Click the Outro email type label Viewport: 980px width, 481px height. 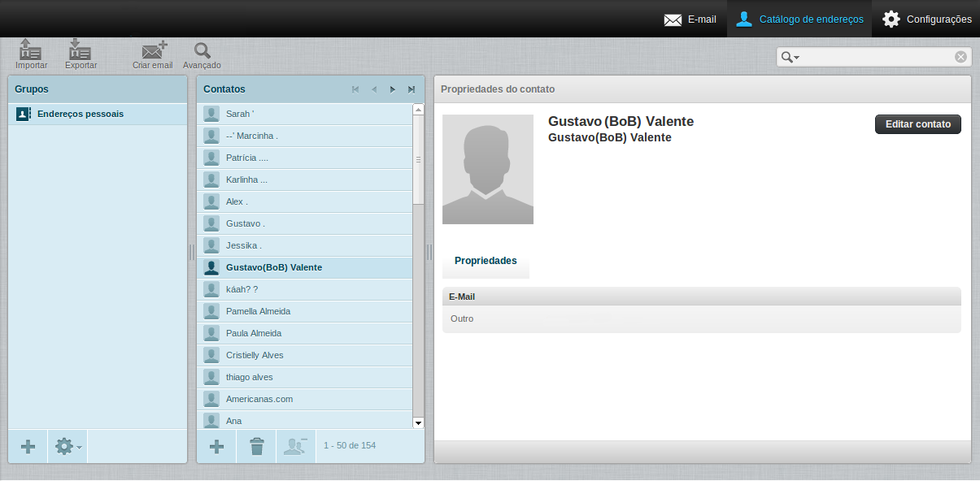(x=462, y=318)
